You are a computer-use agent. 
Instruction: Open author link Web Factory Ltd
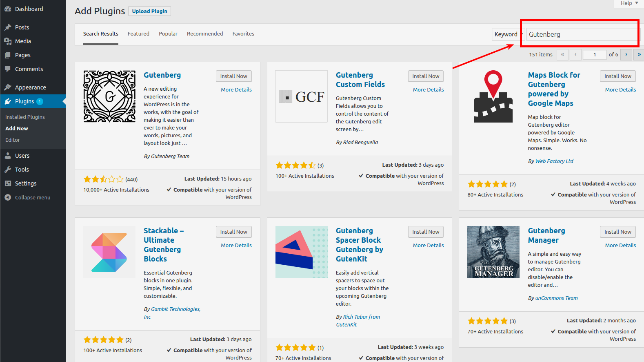coord(554,161)
